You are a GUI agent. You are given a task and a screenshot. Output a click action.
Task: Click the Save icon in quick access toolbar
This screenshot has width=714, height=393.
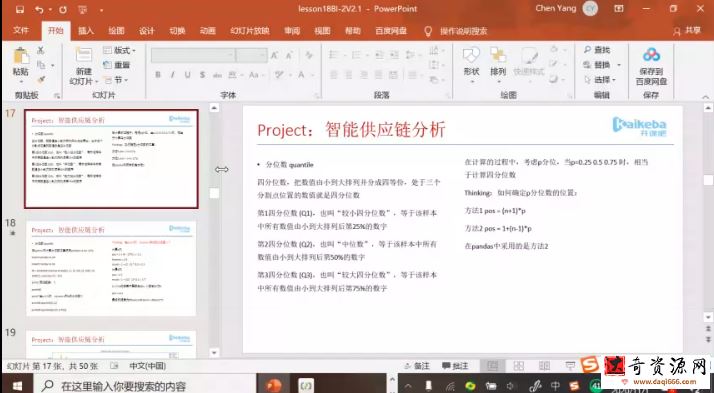(x=20, y=9)
